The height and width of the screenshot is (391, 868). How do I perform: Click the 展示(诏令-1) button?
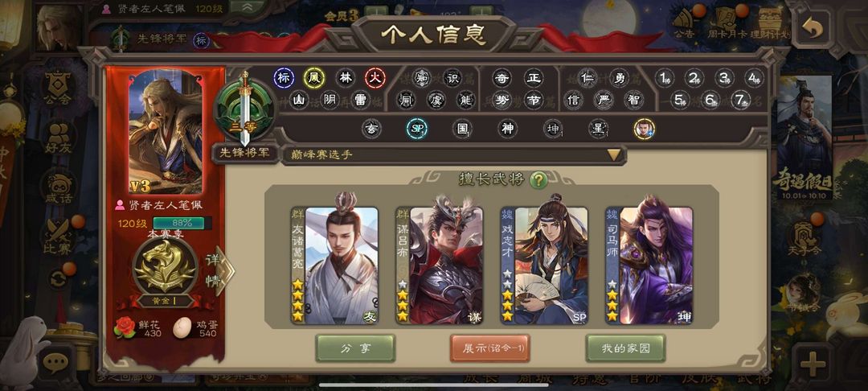[x=490, y=348]
